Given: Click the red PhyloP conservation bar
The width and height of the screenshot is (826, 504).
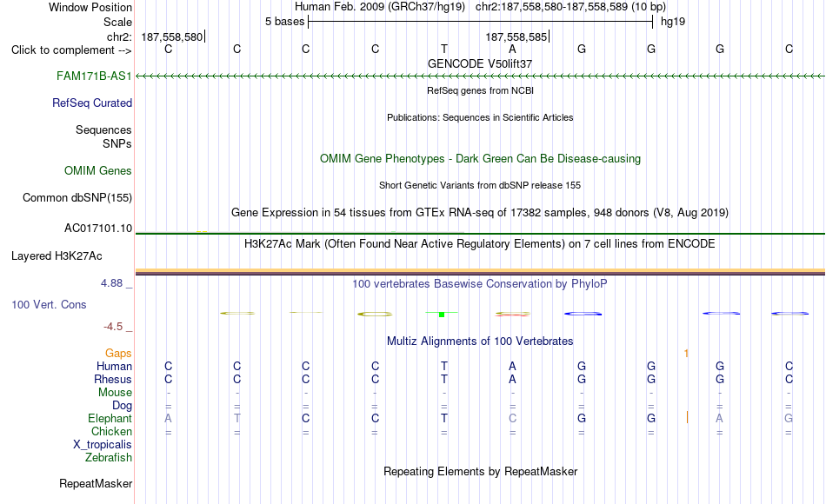Looking at the screenshot, I should coord(512,315).
